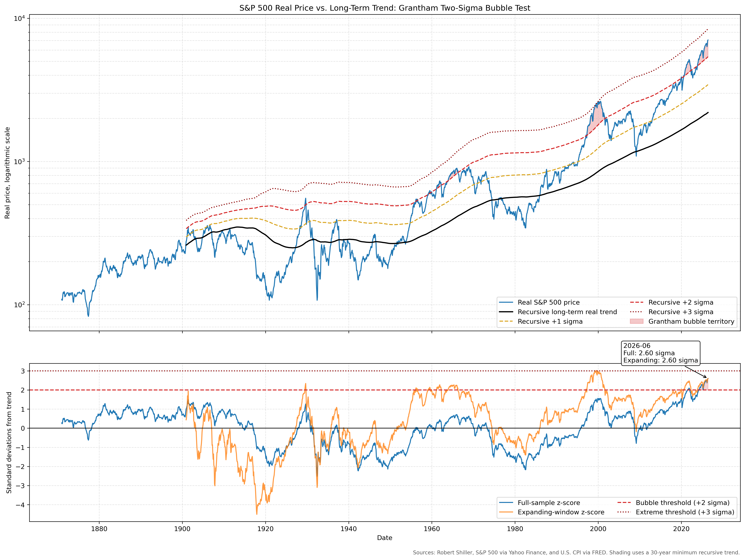Click the 1 tick label on lower chart y-axis
Image resolution: width=745 pixels, height=560 pixels.
coord(23,409)
